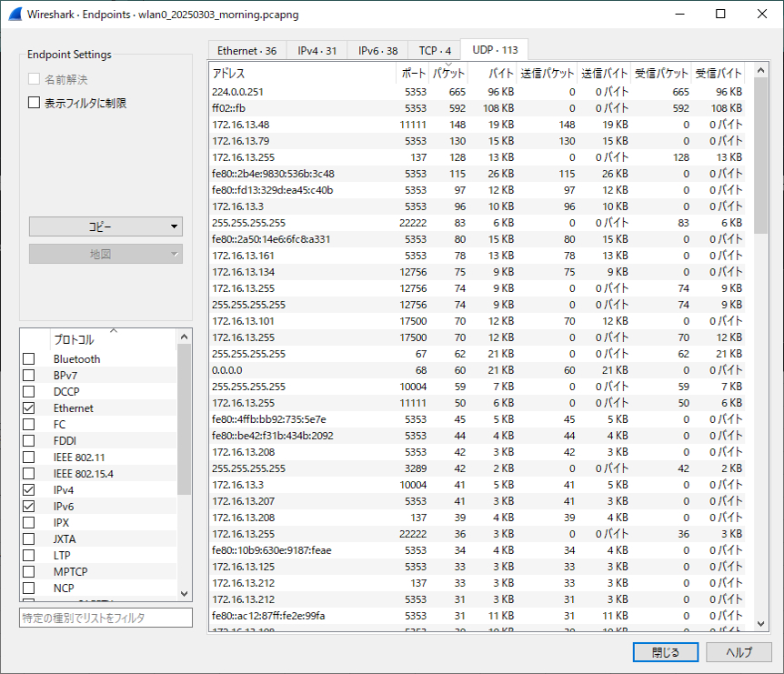
Task: Tick the FDDI protocol checkbox
Action: 29,440
